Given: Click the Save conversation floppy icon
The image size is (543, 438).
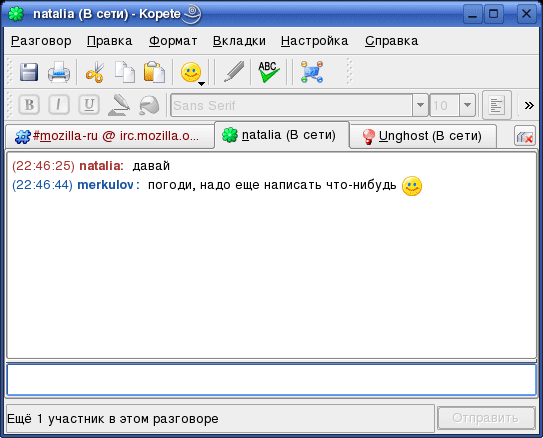Looking at the screenshot, I should pos(29,72).
